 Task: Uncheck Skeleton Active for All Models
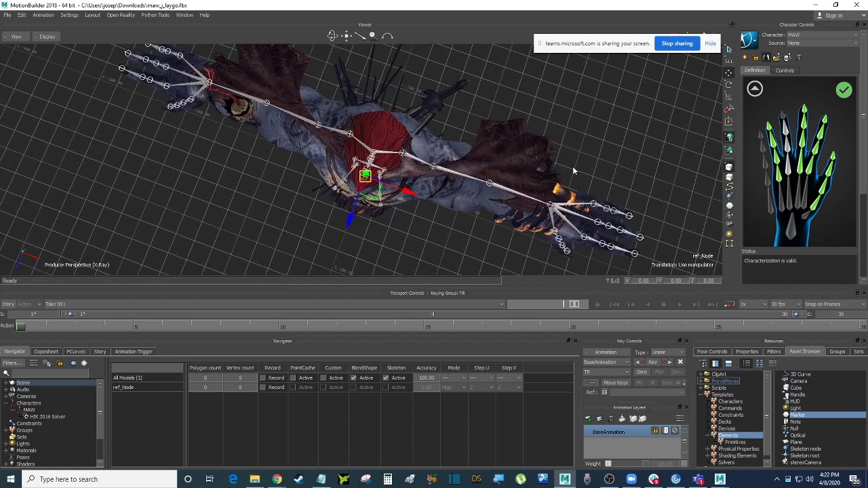click(385, 378)
